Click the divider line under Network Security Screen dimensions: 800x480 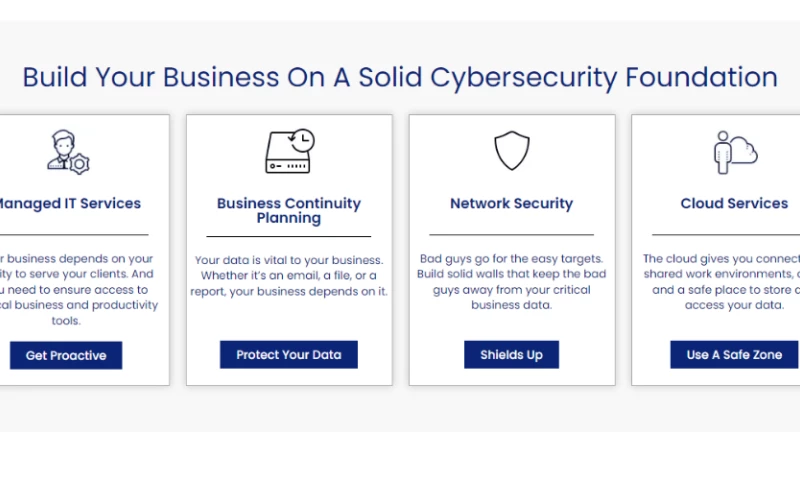511,234
